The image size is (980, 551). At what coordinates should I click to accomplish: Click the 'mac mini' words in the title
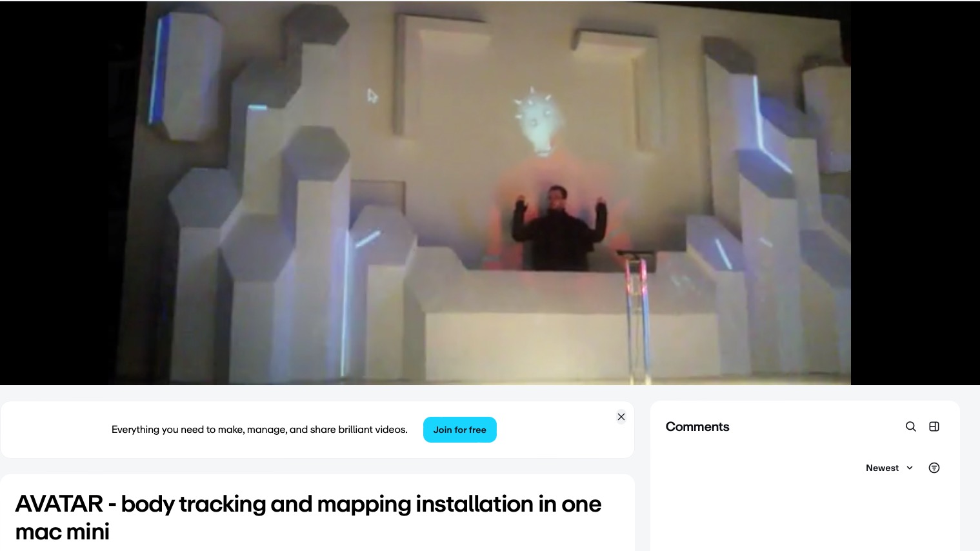63,532
